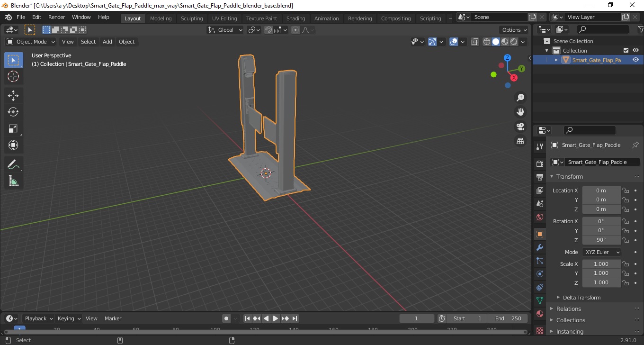Screen dimensions: 644x345
Task: Open the Material properties tab
Action: 539,314
